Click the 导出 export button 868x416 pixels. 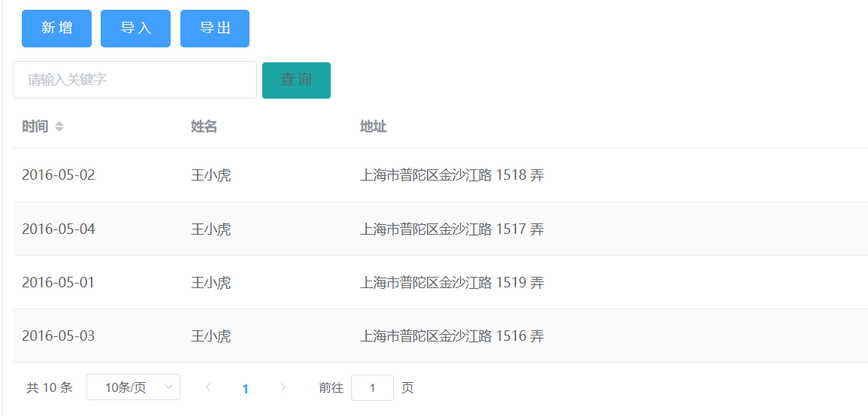[x=215, y=29]
